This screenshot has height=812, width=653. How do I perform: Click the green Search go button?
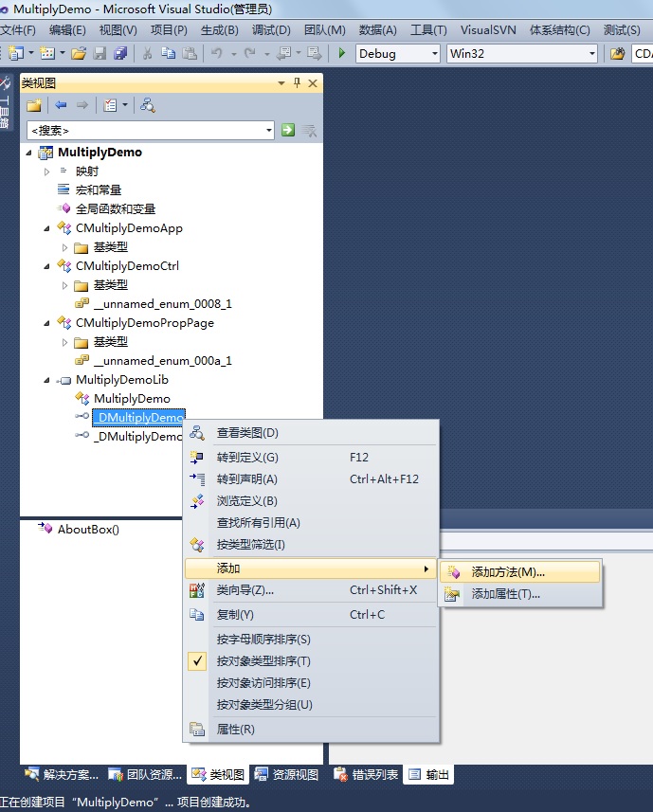pyautogui.click(x=288, y=130)
